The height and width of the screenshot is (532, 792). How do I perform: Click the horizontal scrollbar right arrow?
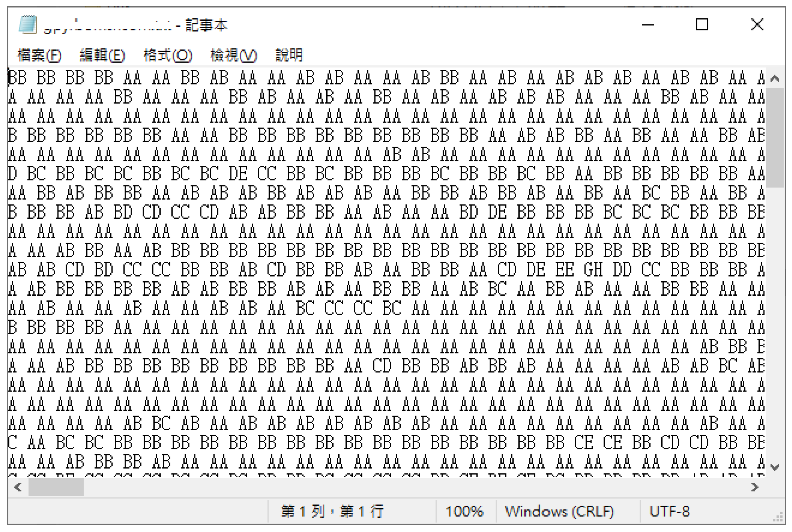[x=755, y=488]
